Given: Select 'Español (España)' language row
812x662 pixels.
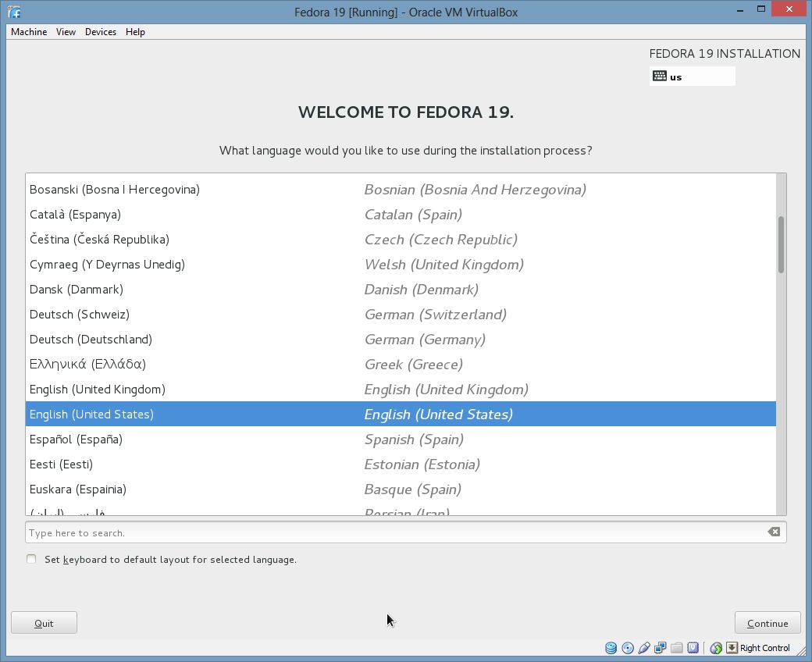Looking at the screenshot, I should coord(401,440).
